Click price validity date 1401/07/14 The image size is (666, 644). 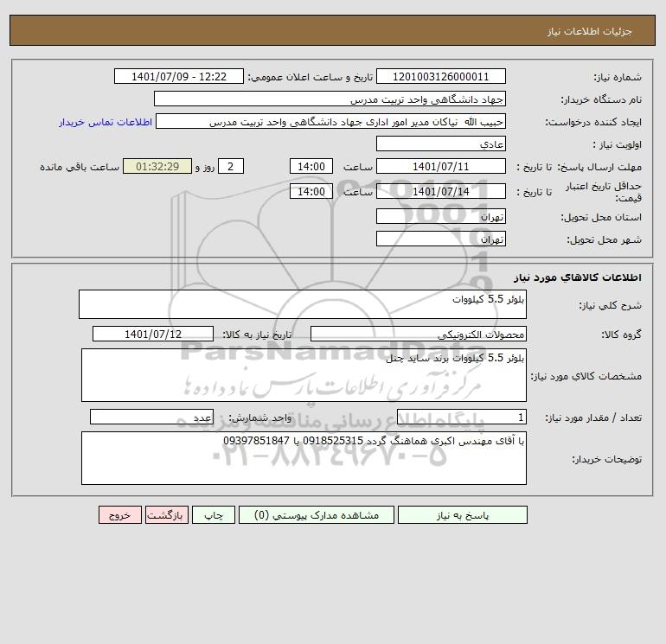pyautogui.click(x=441, y=191)
